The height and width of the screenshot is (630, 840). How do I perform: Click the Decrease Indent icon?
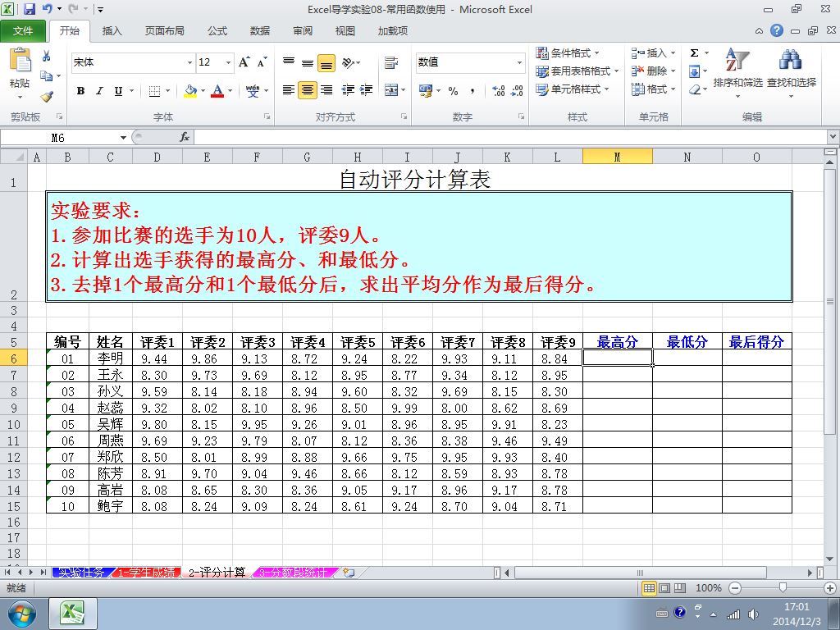348,90
